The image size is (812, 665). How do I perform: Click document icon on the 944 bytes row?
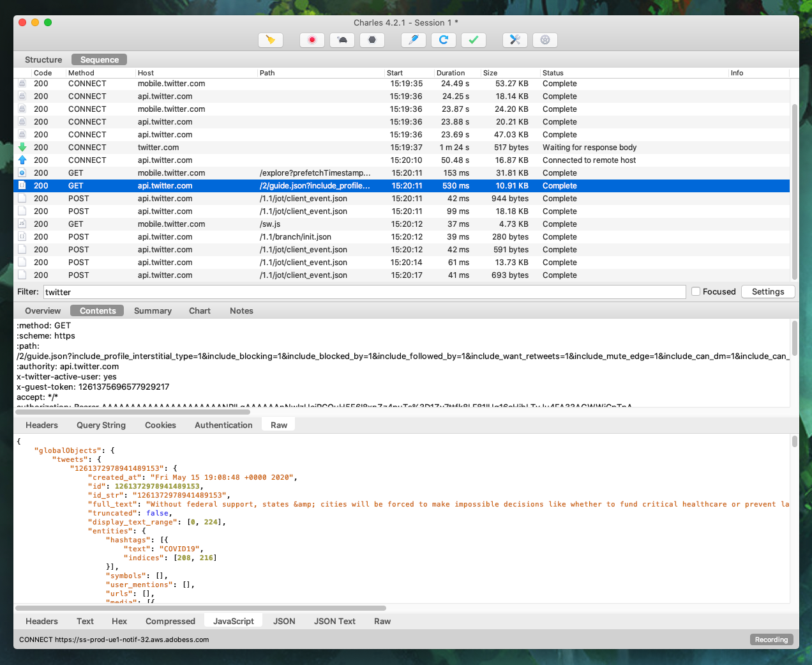[22, 199]
